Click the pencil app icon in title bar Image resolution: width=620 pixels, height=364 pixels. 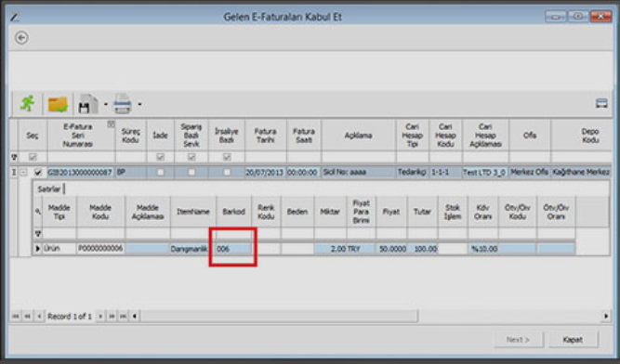pos(15,16)
